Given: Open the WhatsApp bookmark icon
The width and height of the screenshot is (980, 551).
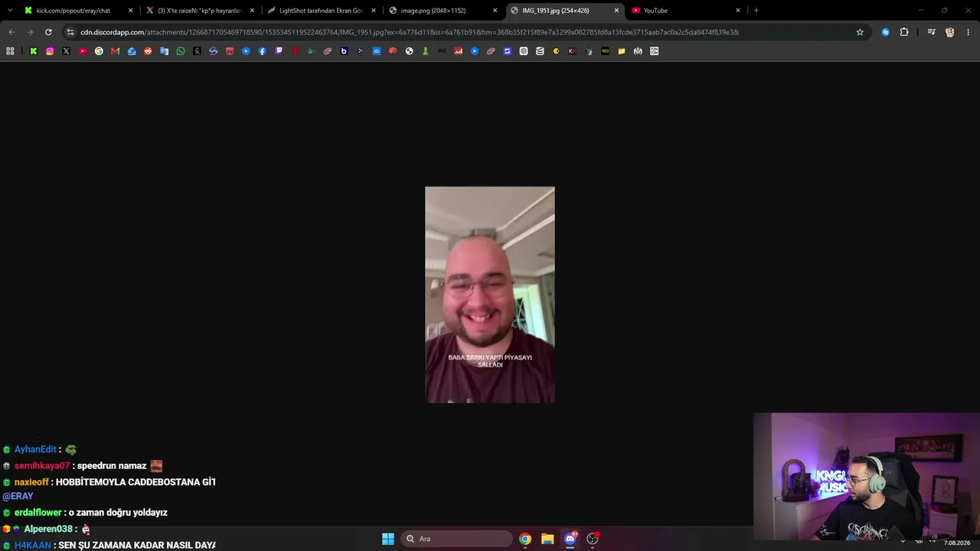Looking at the screenshot, I should (181, 51).
